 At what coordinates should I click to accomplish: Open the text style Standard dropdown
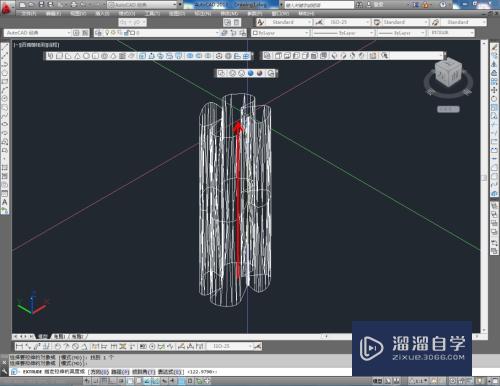coord(288,22)
